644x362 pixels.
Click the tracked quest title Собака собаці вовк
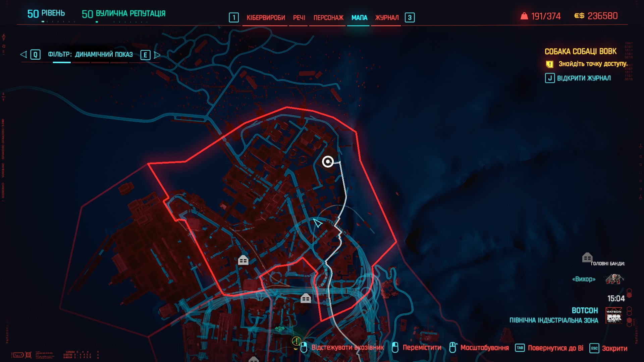click(580, 52)
